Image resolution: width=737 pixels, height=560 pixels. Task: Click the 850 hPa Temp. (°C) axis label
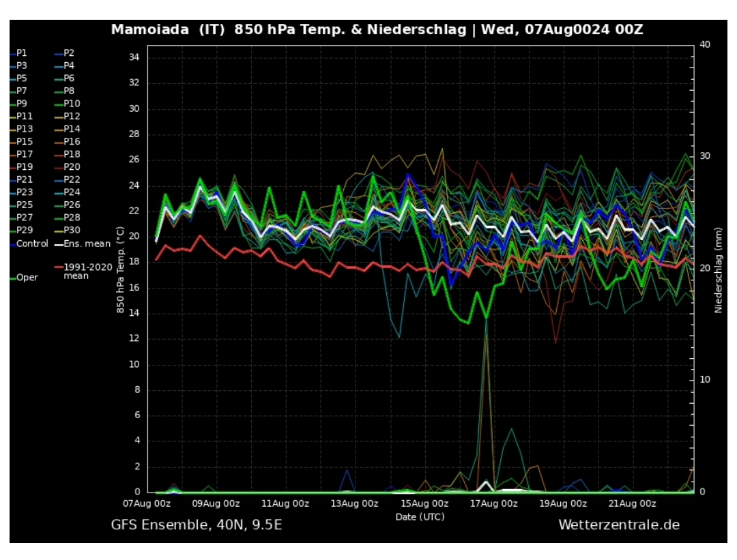click(120, 270)
